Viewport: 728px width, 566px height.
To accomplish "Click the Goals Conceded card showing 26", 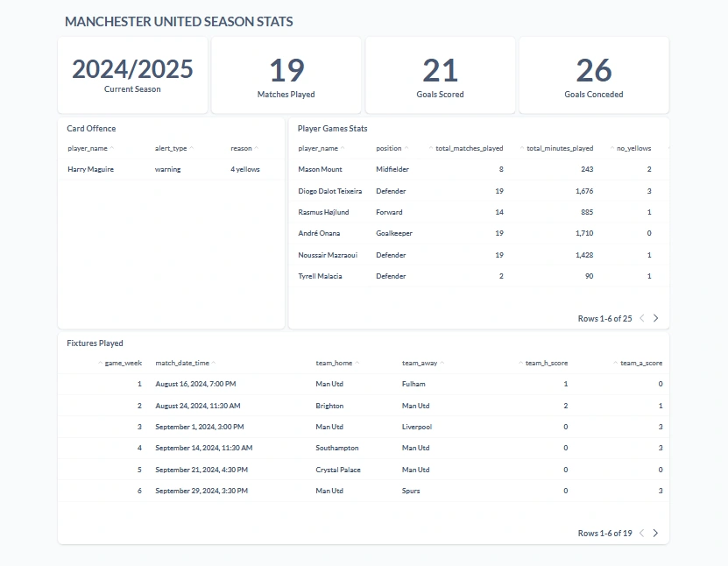I will (594, 75).
